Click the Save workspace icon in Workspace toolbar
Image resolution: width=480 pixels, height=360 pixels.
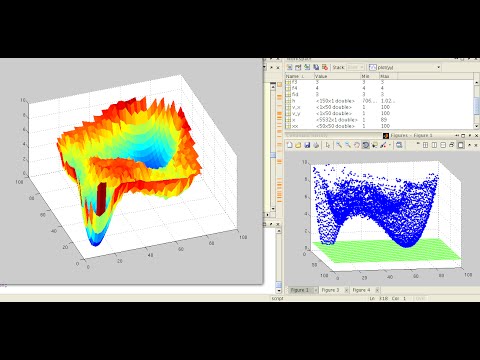(x=316, y=67)
